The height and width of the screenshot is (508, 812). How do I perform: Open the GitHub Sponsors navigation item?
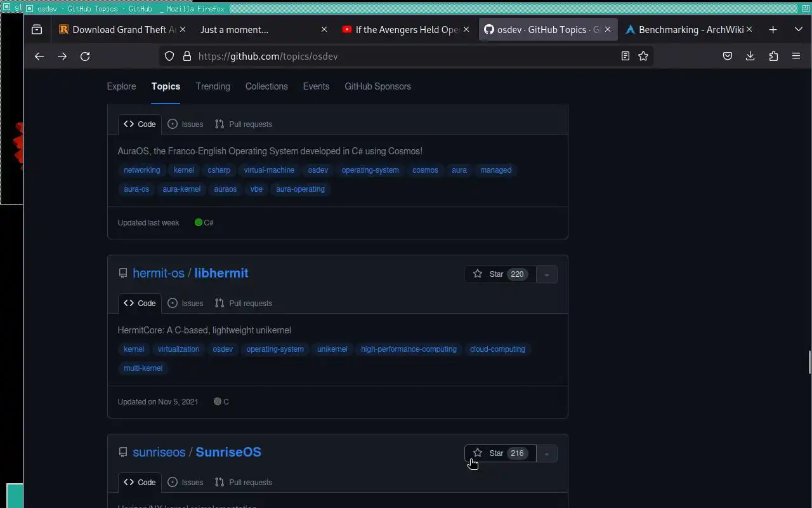(x=377, y=86)
